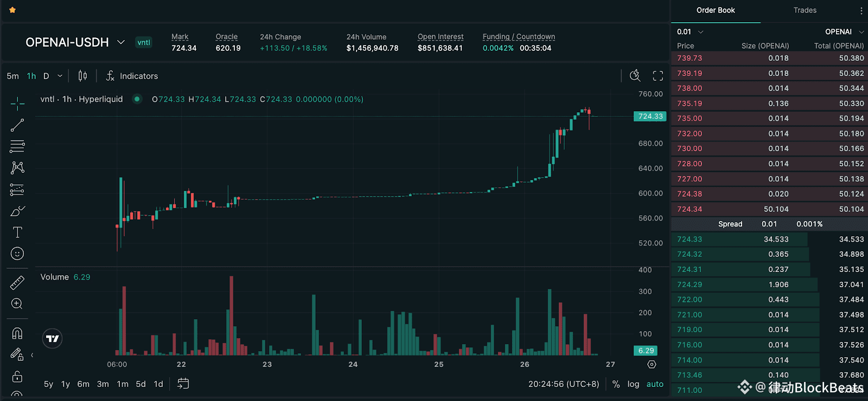This screenshot has height=401, width=868.
Task: Click the candlestick chart type icon
Action: [x=82, y=76]
